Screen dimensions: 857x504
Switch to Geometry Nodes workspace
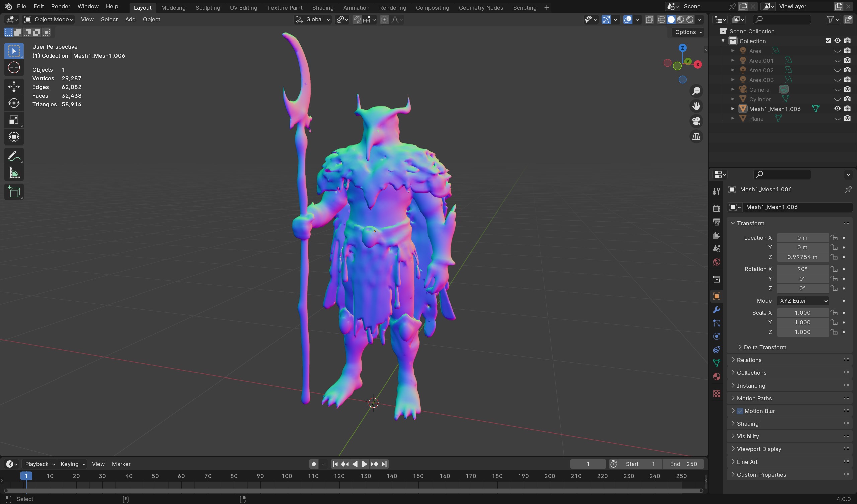click(x=480, y=7)
